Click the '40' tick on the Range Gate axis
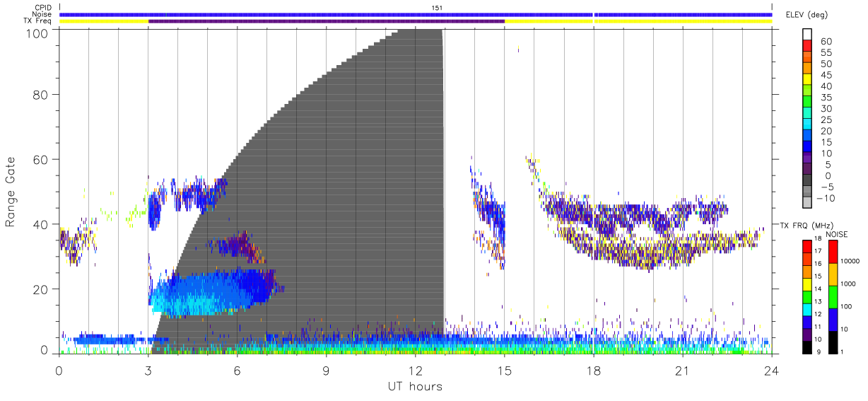This screenshot has height=401, width=868. [40, 224]
